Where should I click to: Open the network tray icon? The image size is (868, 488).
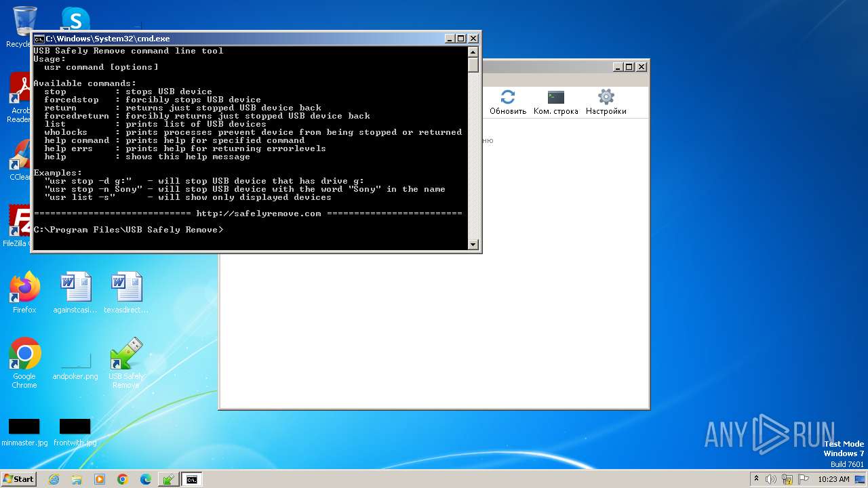coord(787,479)
